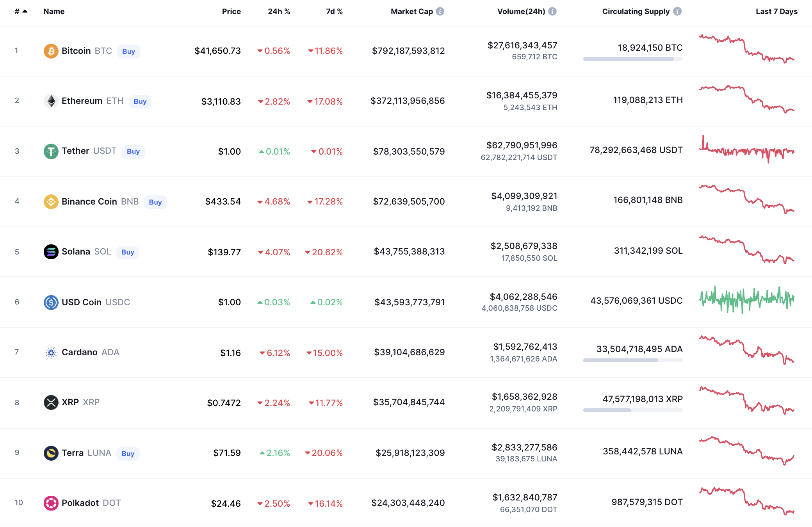Click the XRP coin logo
Screen dimensions: 812x527
click(x=51, y=402)
